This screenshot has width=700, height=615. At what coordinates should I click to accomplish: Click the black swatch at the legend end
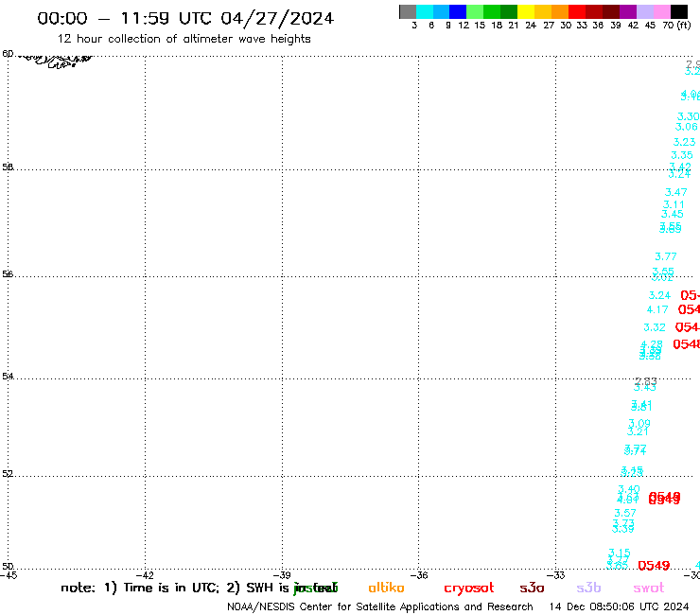[x=679, y=11]
